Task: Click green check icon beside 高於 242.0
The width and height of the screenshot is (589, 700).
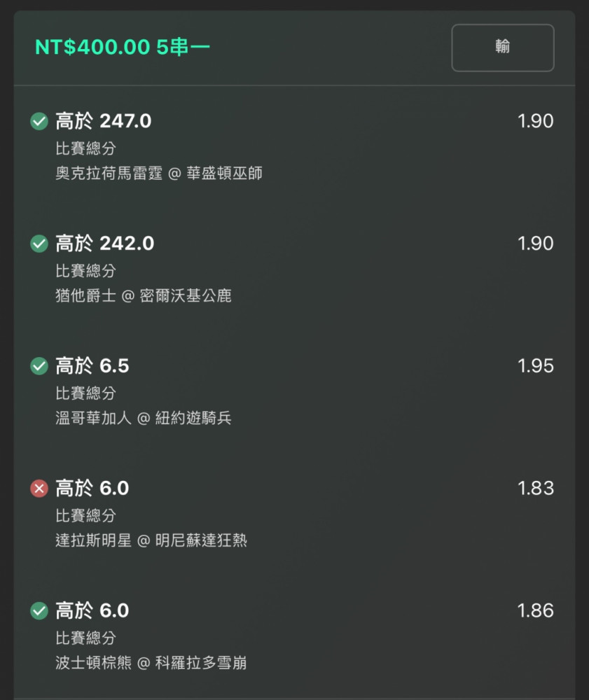Action: pyautogui.click(x=39, y=244)
